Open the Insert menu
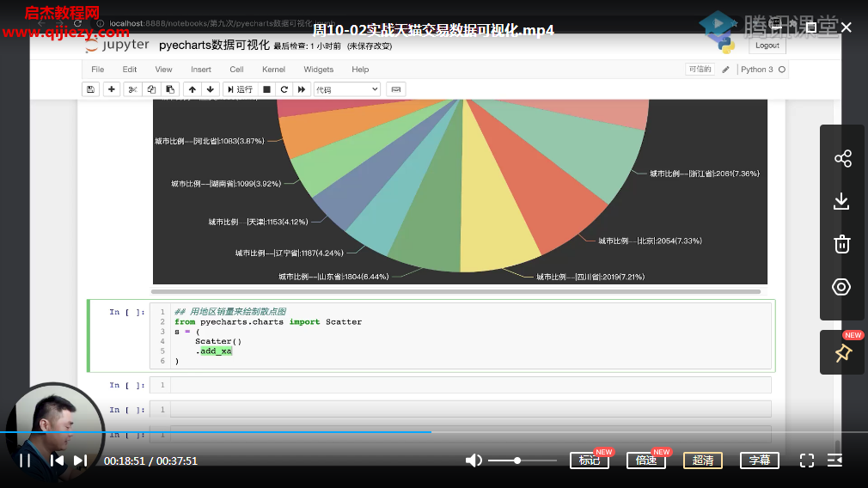The height and width of the screenshot is (488, 868). point(201,69)
